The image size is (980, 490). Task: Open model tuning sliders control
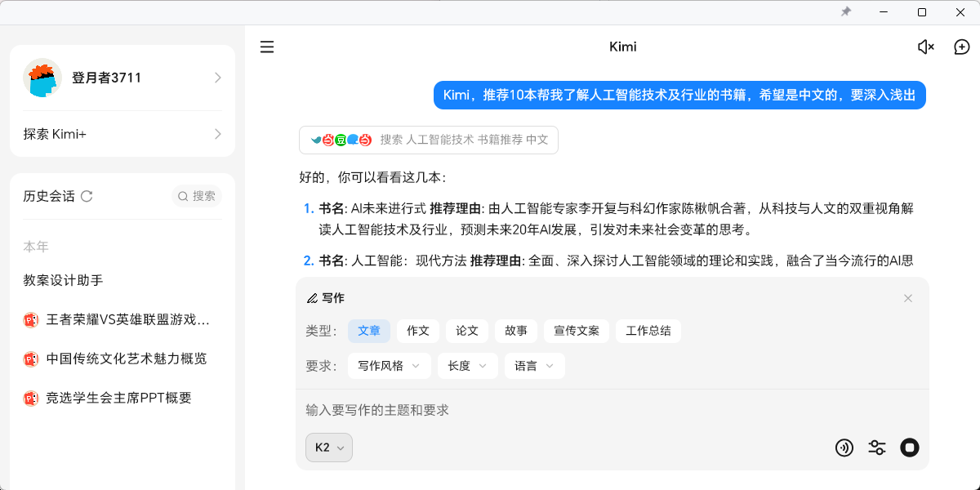(x=877, y=448)
